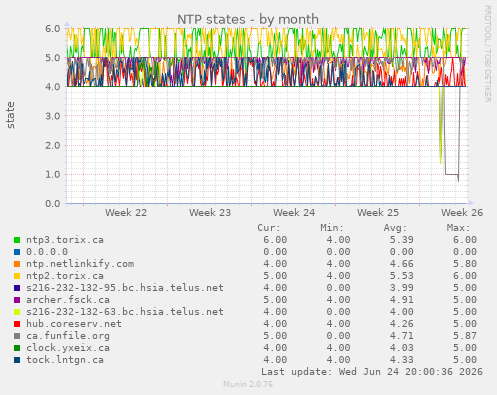Click the Week 26 axis label
The height and width of the screenshot is (395, 497).
coord(462,213)
